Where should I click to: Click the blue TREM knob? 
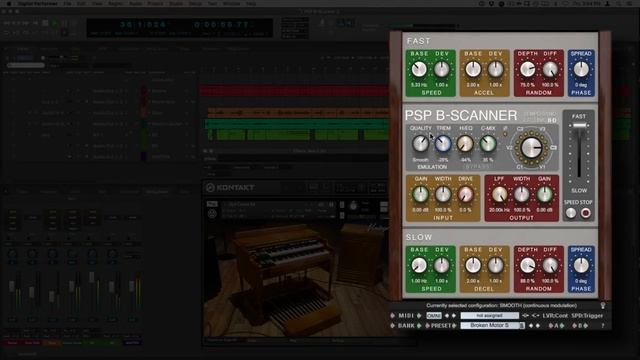(x=443, y=144)
